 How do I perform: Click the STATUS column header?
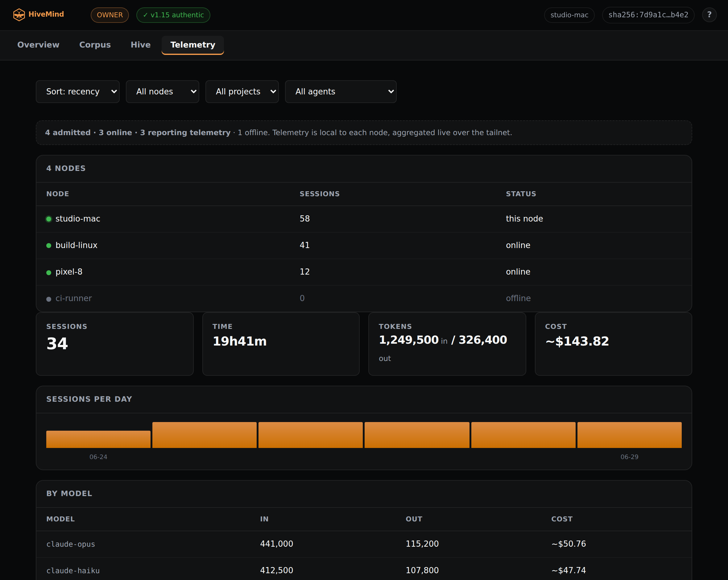coord(521,194)
